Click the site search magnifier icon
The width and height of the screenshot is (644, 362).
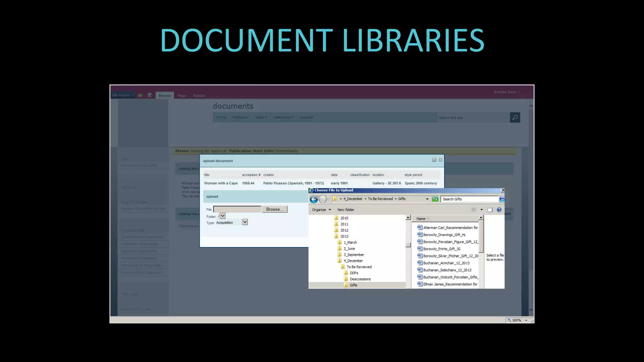tap(515, 118)
